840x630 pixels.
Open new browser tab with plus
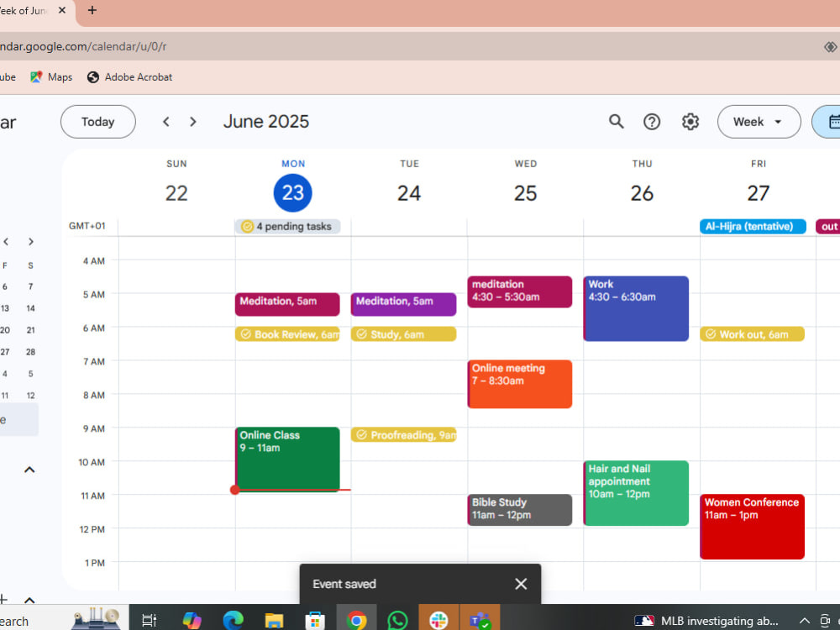click(92, 10)
